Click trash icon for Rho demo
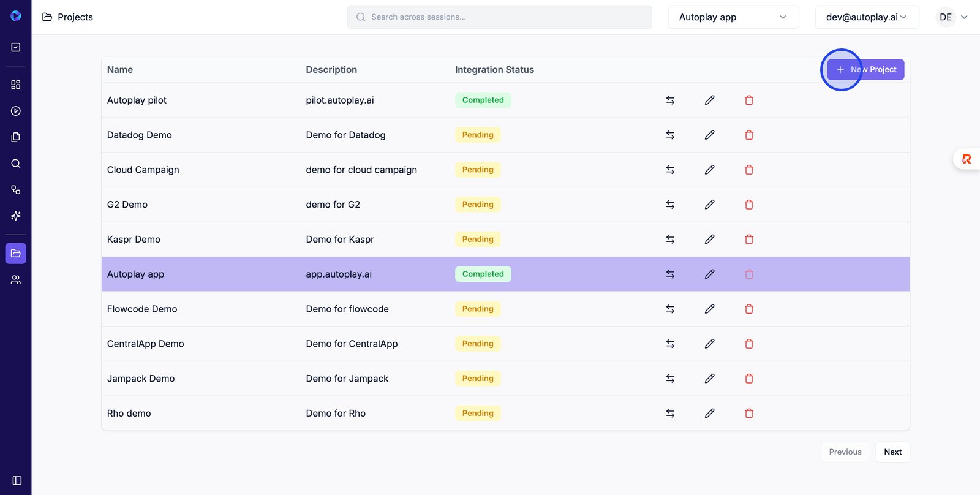 [x=748, y=414]
